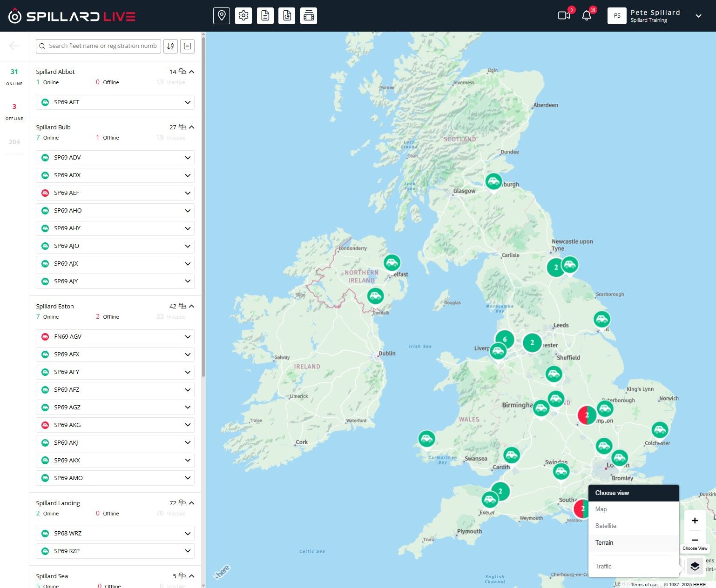Expand the SP69 AKG vehicle row chevron

coord(188,425)
